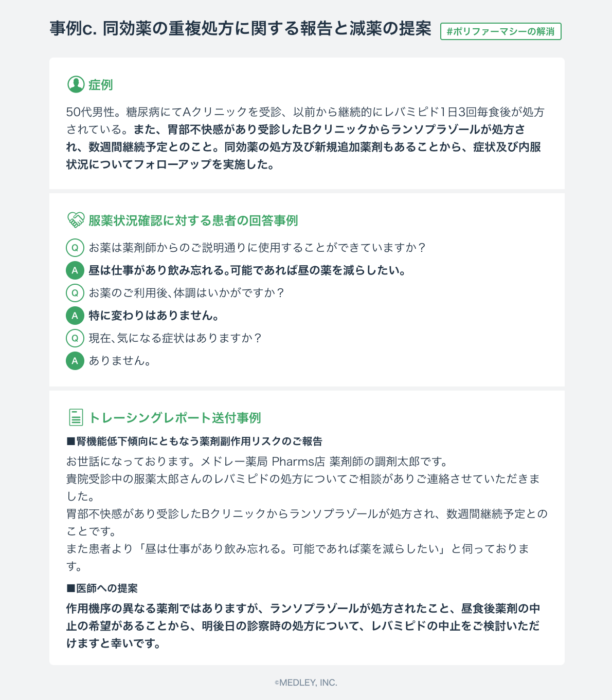Image resolution: width=612 pixels, height=700 pixels.
Task: Click the document icon beside トレーシングレポート送付事例
Action: point(76,417)
